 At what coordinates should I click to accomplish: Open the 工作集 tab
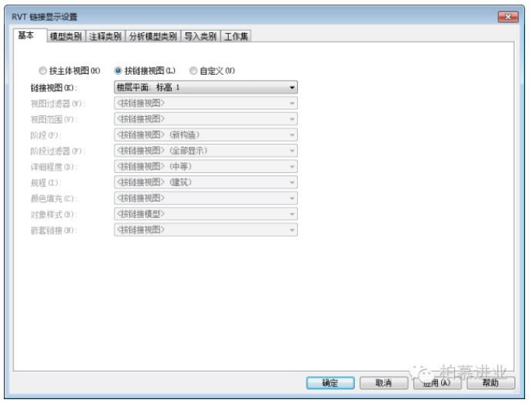[236, 36]
